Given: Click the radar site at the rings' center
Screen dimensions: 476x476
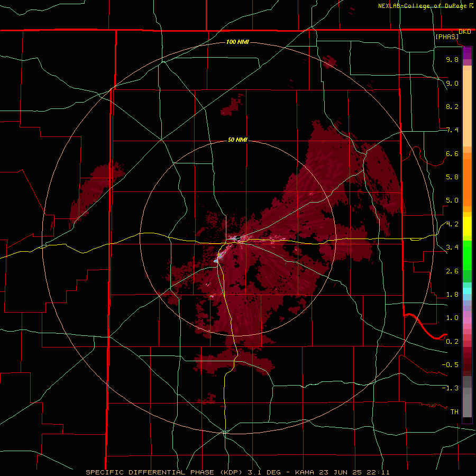Looking at the screenshot, I should [237, 239].
